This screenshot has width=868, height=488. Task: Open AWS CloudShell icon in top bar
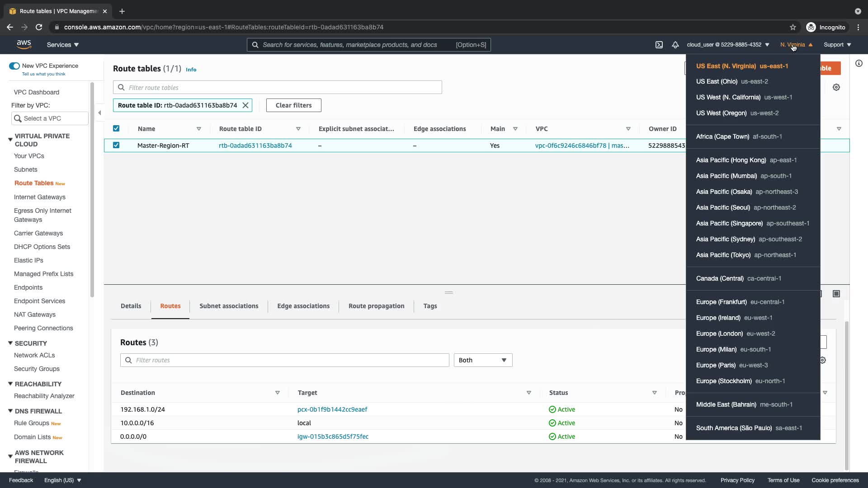click(x=659, y=45)
